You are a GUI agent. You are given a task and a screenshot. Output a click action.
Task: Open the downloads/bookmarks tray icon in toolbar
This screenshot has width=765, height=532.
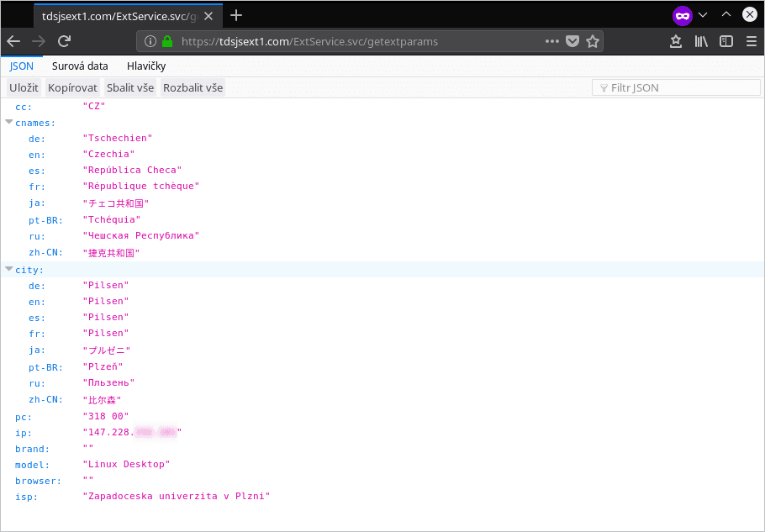676,41
